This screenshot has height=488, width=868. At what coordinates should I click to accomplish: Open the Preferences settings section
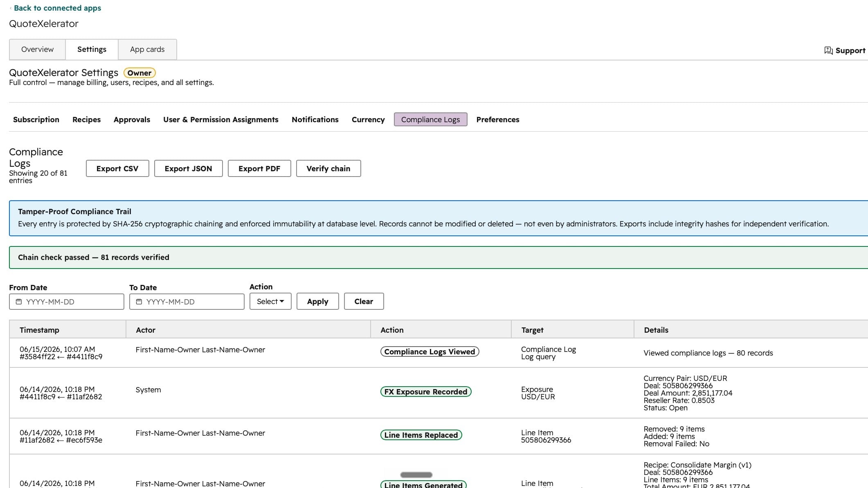tap(498, 120)
